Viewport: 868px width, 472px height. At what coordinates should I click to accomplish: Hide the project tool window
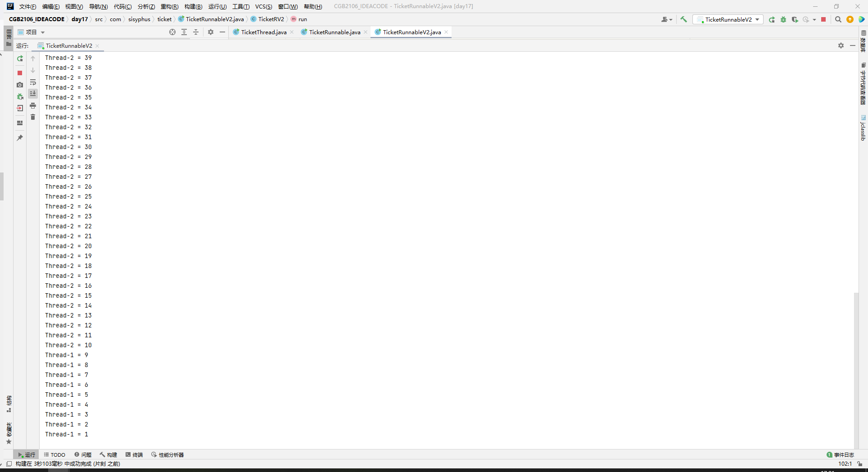tap(222, 32)
